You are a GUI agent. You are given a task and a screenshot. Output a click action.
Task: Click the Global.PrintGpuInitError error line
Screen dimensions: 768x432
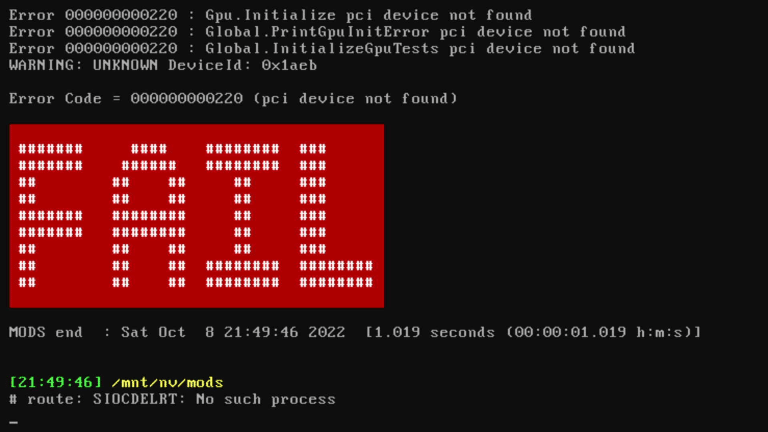pyautogui.click(x=317, y=32)
